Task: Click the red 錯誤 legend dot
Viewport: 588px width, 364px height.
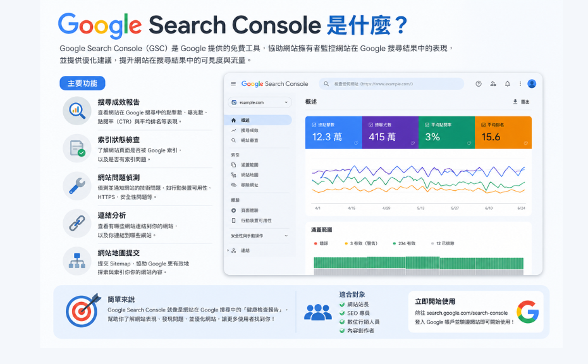Action: click(x=315, y=243)
